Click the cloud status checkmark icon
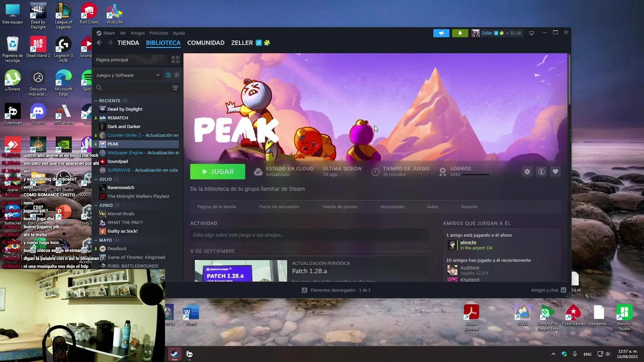 coord(258,171)
